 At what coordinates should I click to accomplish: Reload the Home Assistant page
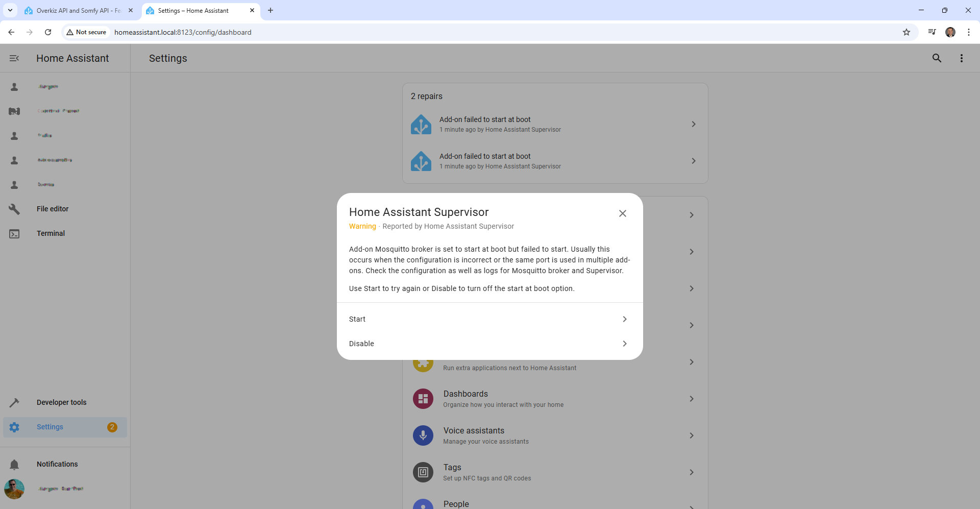click(x=48, y=32)
